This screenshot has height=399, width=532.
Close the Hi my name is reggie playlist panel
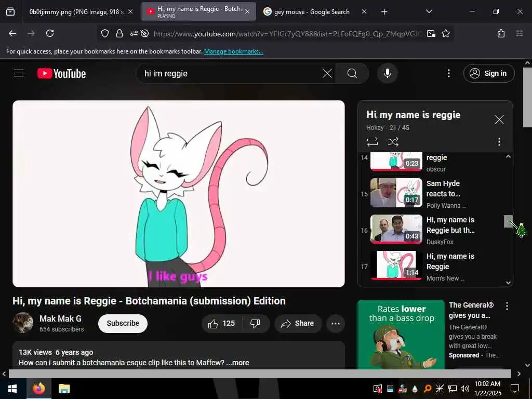click(x=499, y=119)
